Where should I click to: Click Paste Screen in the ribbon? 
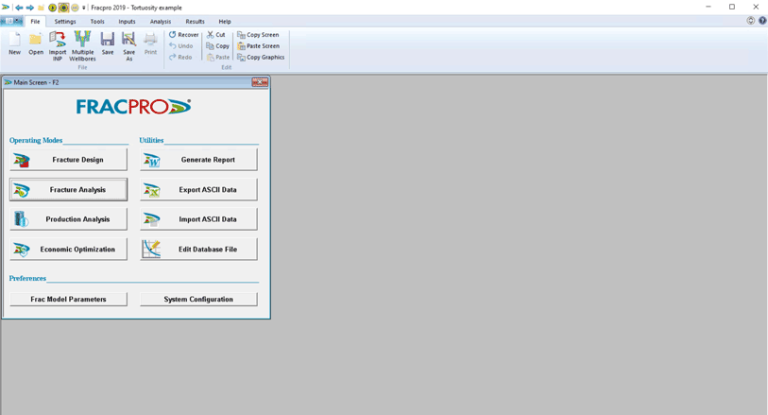point(259,46)
